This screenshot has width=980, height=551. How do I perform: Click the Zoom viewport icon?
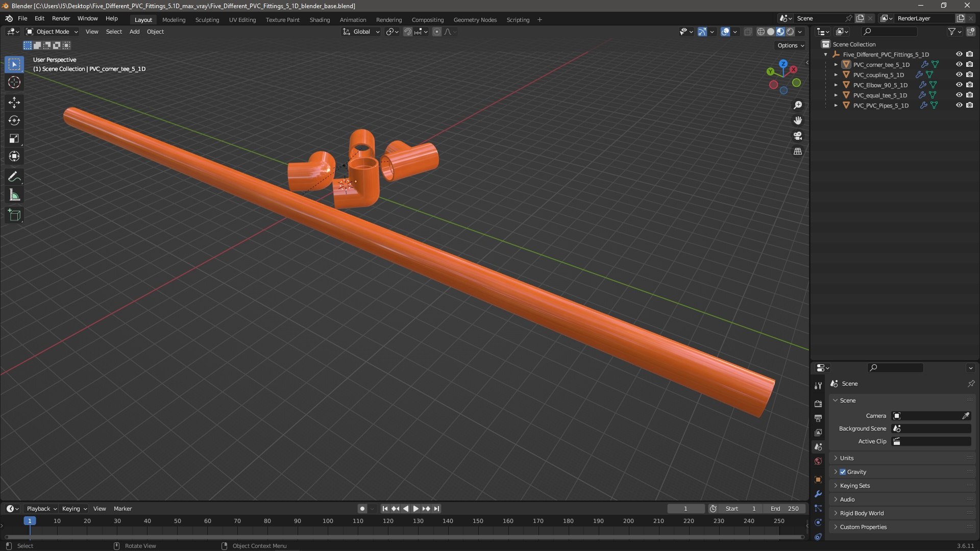pyautogui.click(x=798, y=105)
